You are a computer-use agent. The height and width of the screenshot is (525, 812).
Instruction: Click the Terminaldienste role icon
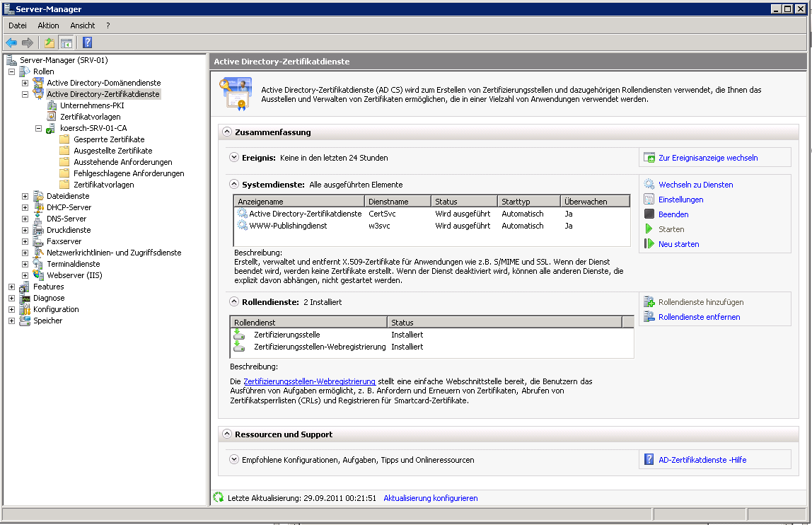[x=38, y=265]
